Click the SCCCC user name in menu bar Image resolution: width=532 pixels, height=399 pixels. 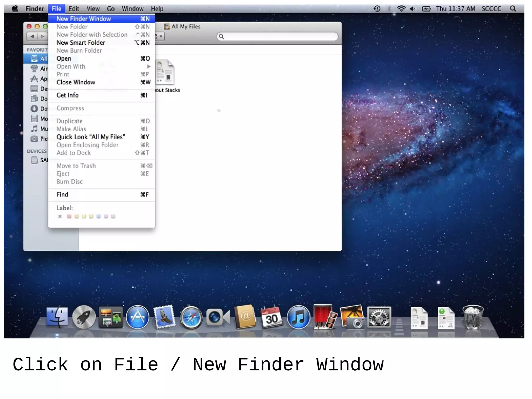(x=491, y=9)
